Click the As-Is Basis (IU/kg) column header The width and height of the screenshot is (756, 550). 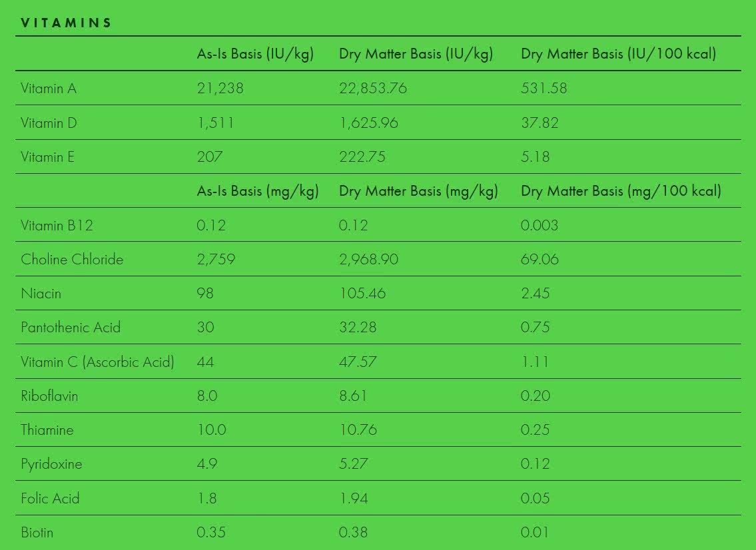click(255, 54)
